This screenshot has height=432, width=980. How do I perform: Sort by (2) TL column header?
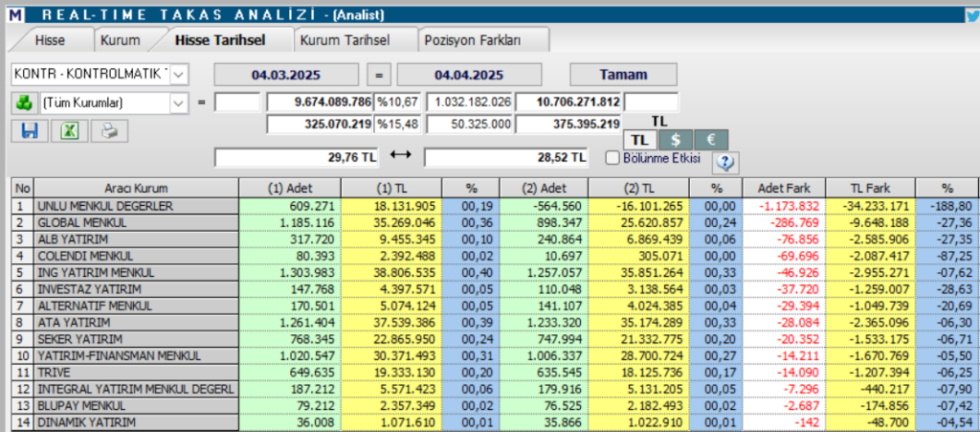638,188
